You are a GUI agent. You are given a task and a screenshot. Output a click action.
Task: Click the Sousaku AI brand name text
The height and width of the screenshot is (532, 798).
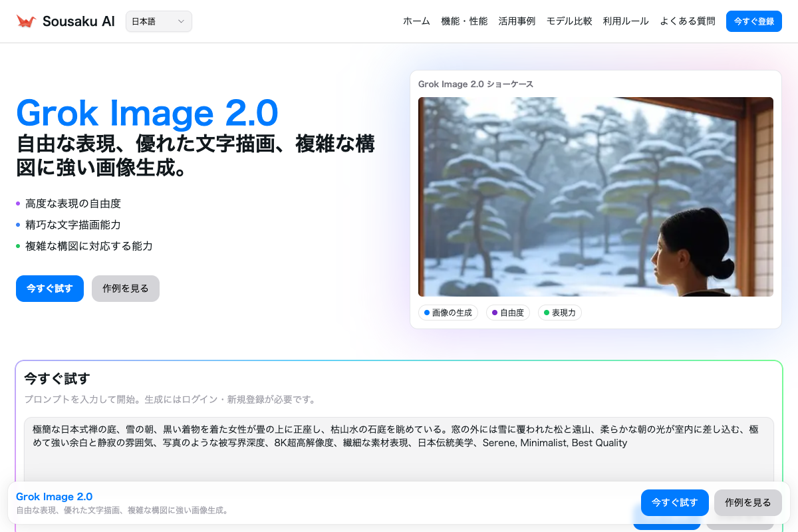click(x=78, y=21)
